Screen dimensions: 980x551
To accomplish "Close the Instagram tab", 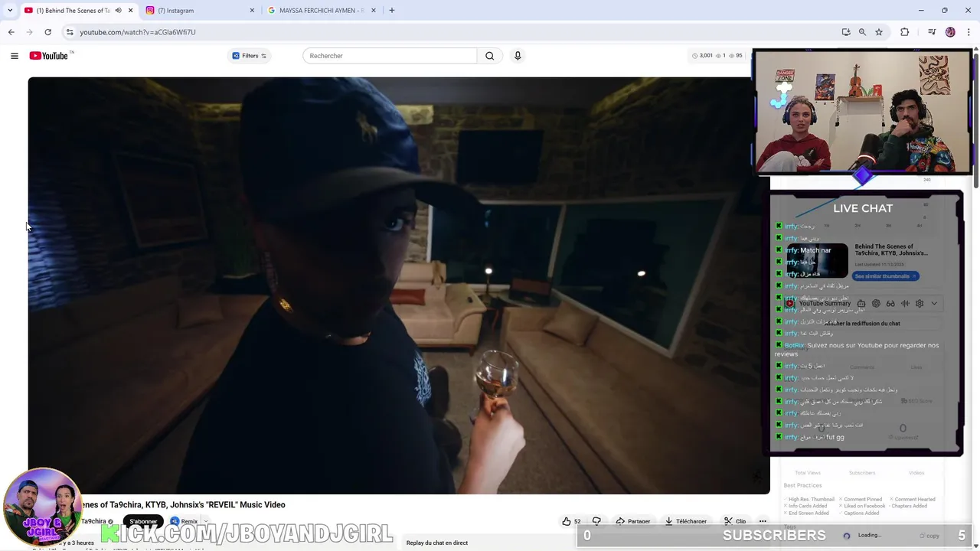I will (x=252, y=11).
